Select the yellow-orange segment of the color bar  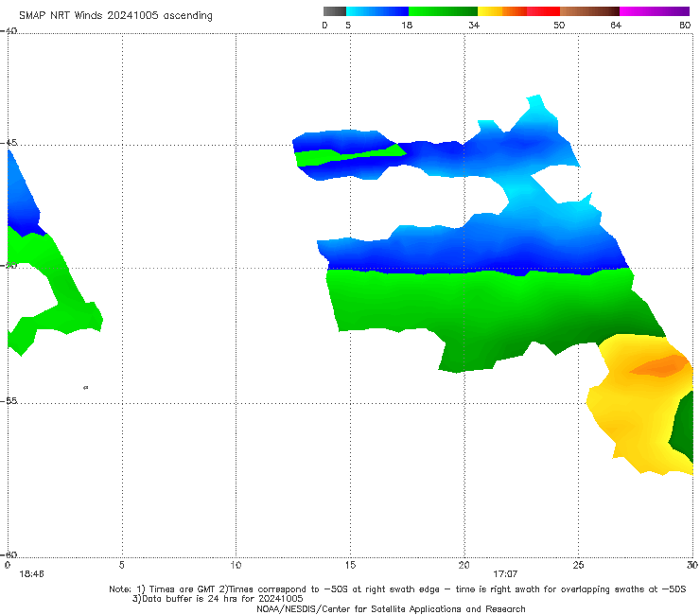tap(502, 11)
